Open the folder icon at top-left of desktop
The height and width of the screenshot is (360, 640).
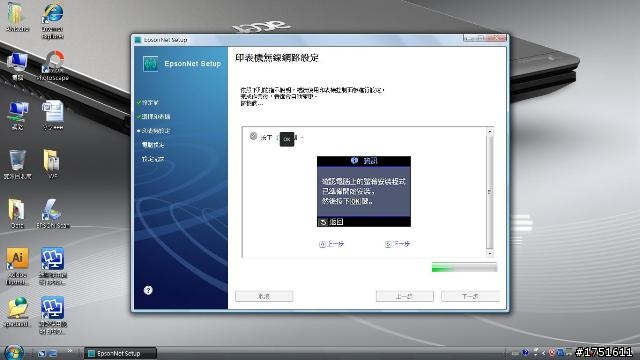tap(17, 17)
